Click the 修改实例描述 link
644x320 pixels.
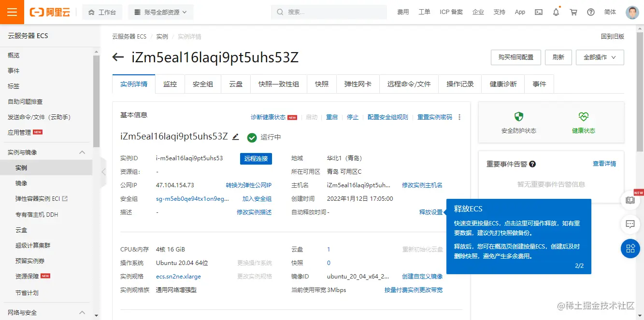(x=254, y=212)
